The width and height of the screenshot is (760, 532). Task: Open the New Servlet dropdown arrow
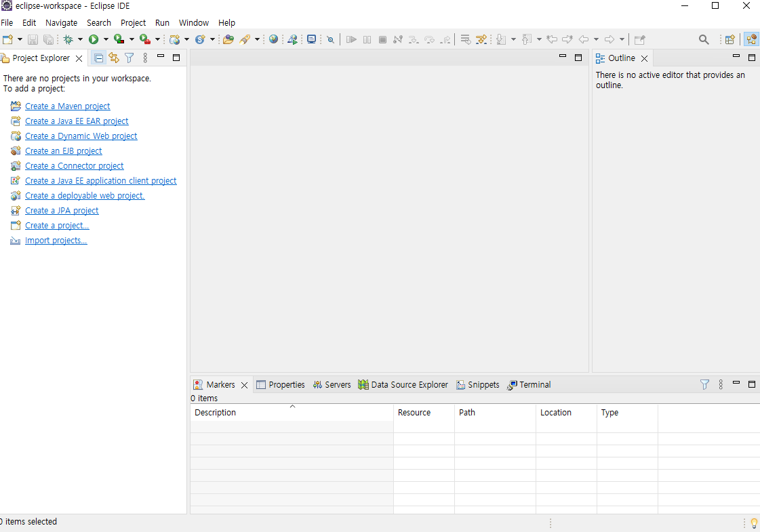tap(212, 39)
